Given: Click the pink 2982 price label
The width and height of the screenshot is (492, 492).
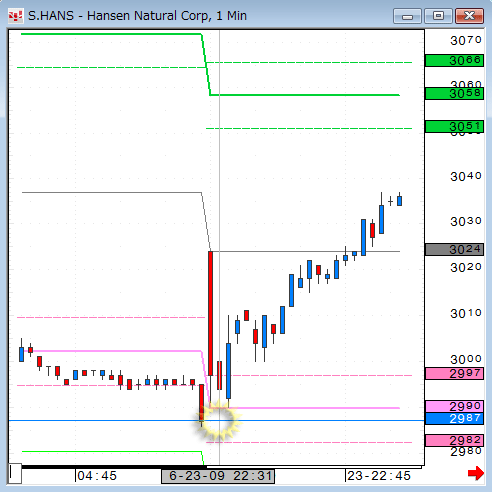Looking at the screenshot, I should 454,440.
